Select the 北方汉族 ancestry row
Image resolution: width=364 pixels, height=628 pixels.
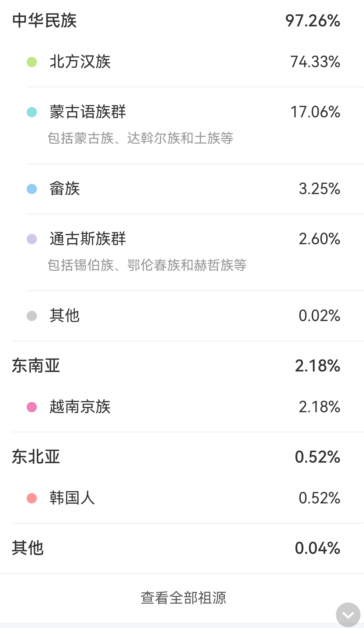coord(187,62)
